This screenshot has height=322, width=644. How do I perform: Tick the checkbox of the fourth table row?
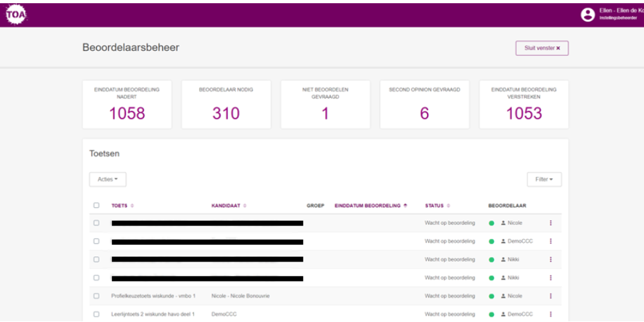pos(96,278)
